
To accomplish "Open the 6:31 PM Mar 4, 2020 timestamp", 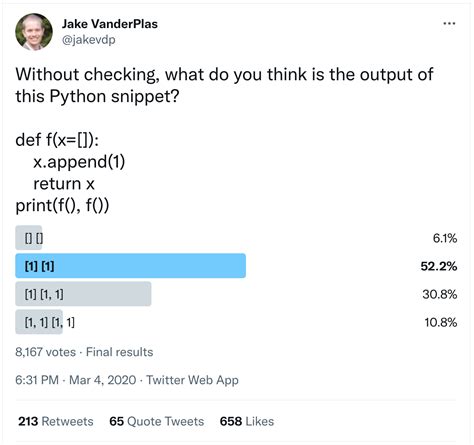I will click(x=76, y=380).
